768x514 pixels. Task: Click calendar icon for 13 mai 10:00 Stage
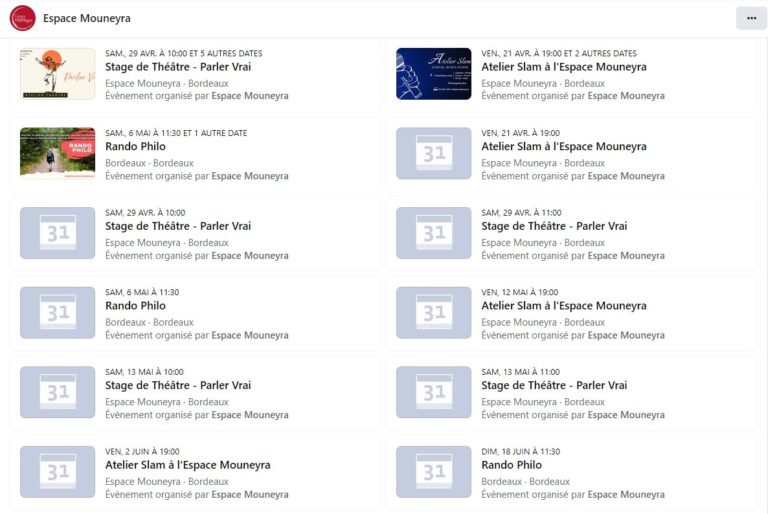click(x=57, y=392)
